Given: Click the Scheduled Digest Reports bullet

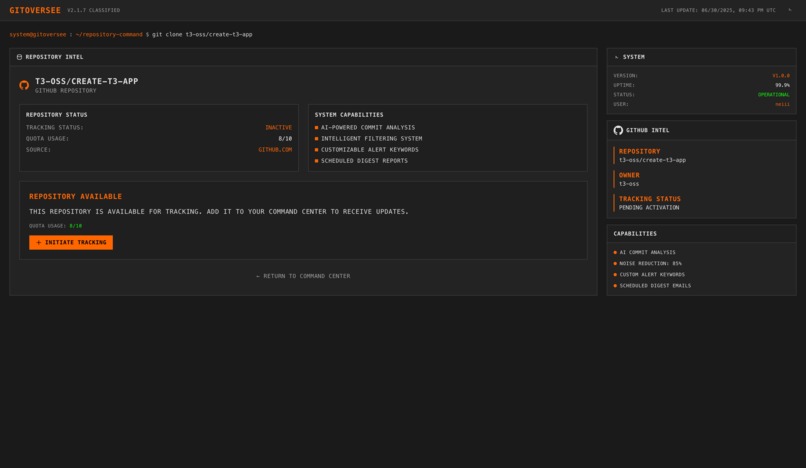Looking at the screenshot, I should tap(361, 161).
